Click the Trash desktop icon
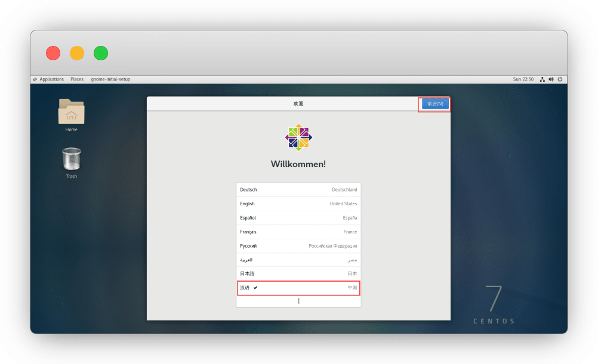 [x=71, y=161]
